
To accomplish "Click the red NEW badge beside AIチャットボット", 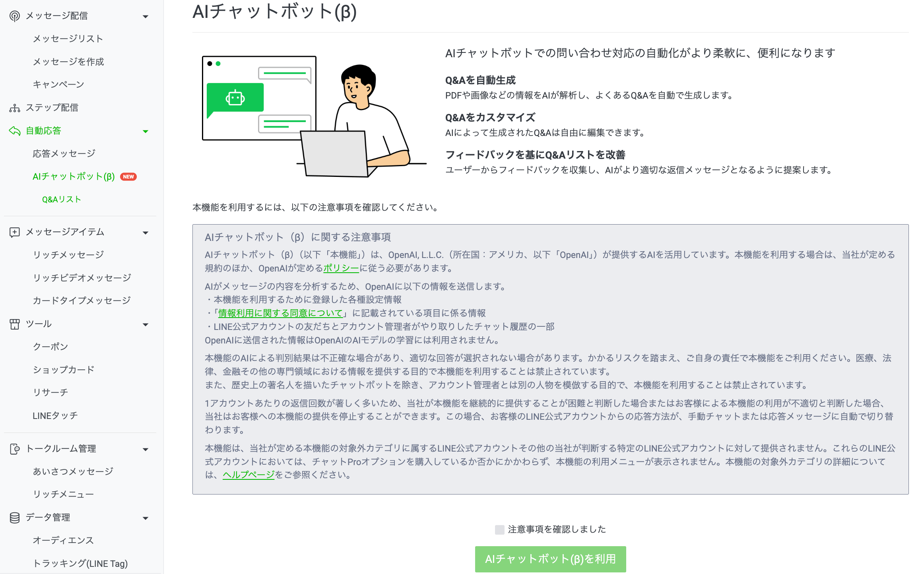I will (x=128, y=176).
